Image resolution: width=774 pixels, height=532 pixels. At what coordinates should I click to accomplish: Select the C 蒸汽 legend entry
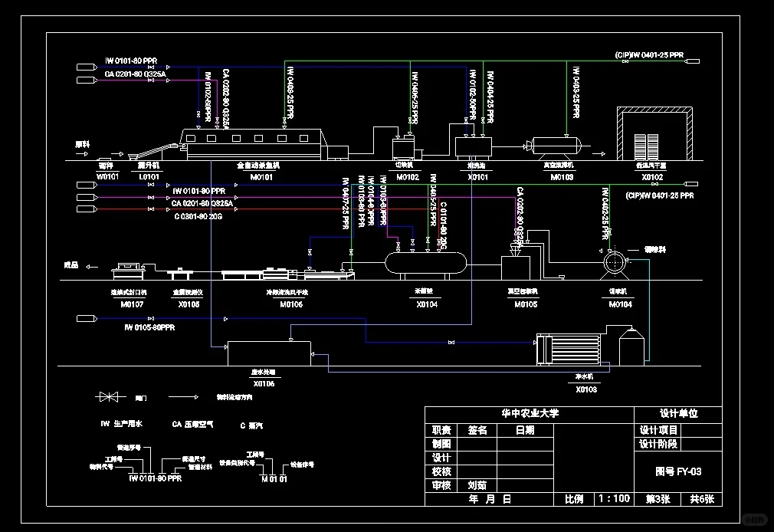tap(251, 425)
